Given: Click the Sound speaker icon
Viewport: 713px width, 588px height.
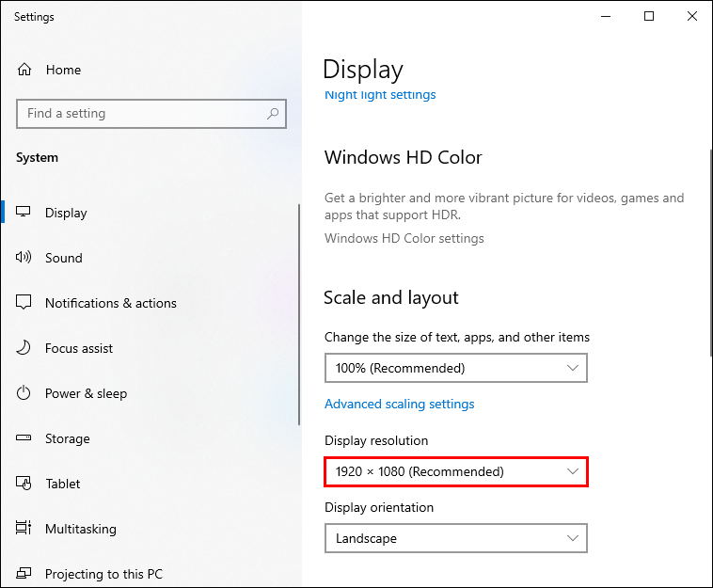Looking at the screenshot, I should 24,258.
